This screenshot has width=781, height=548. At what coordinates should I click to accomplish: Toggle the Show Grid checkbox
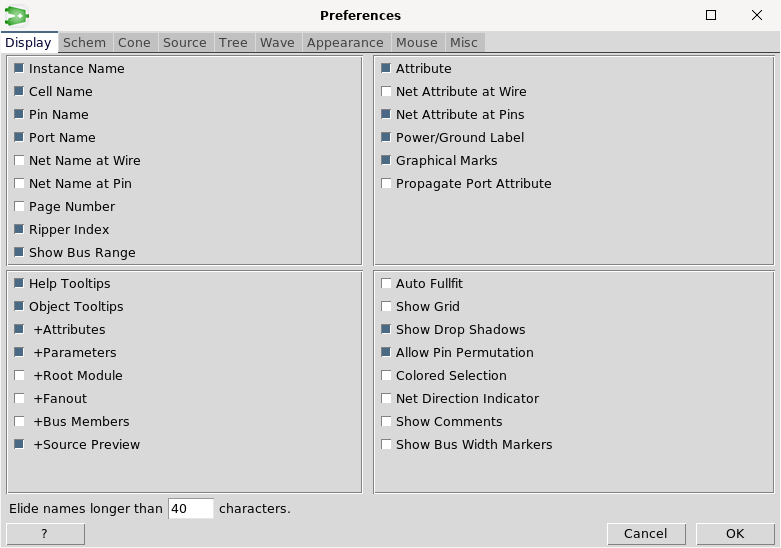click(x=387, y=307)
